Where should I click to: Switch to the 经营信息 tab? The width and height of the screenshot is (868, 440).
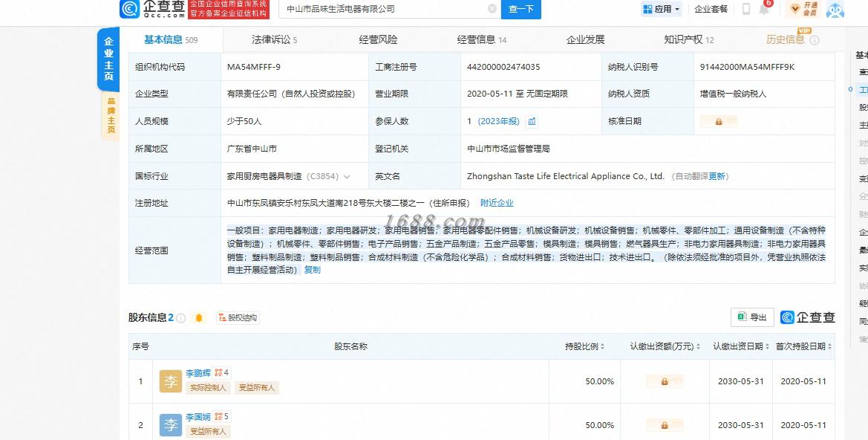click(482, 39)
